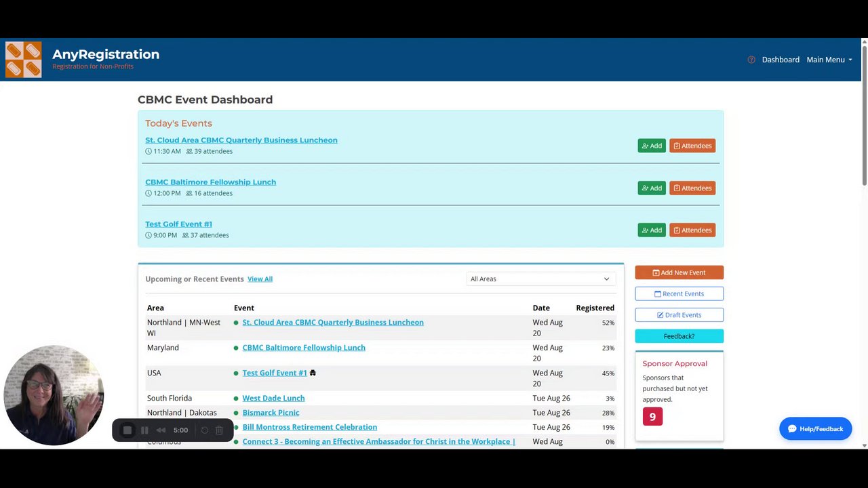
Task: Stop the screen recording
Action: (x=127, y=430)
